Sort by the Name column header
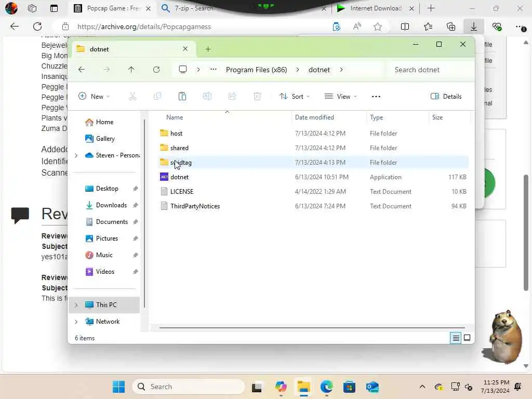Image resolution: width=532 pixels, height=399 pixels. (x=175, y=117)
